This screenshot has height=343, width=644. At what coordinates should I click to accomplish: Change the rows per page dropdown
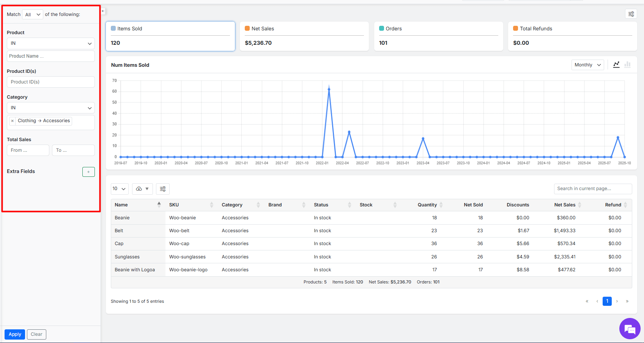(x=119, y=189)
